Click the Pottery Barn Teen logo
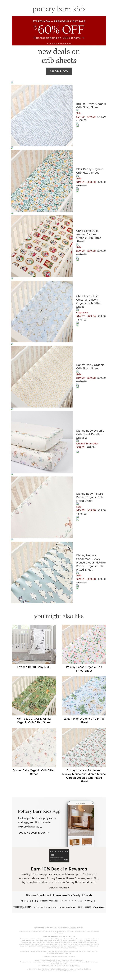This screenshot has height=980, width=118. coord(71,901)
